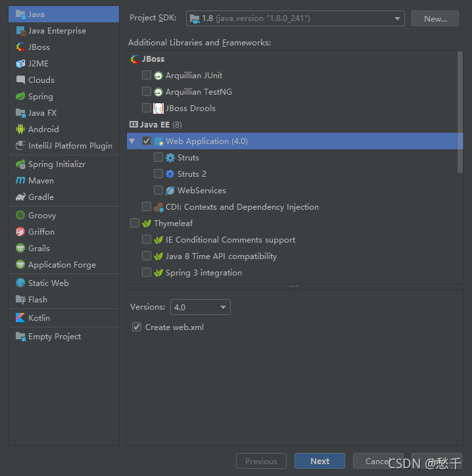Click the JBoss icon in the sidebar
Viewport: 472px width, 476px height.
tap(20, 47)
